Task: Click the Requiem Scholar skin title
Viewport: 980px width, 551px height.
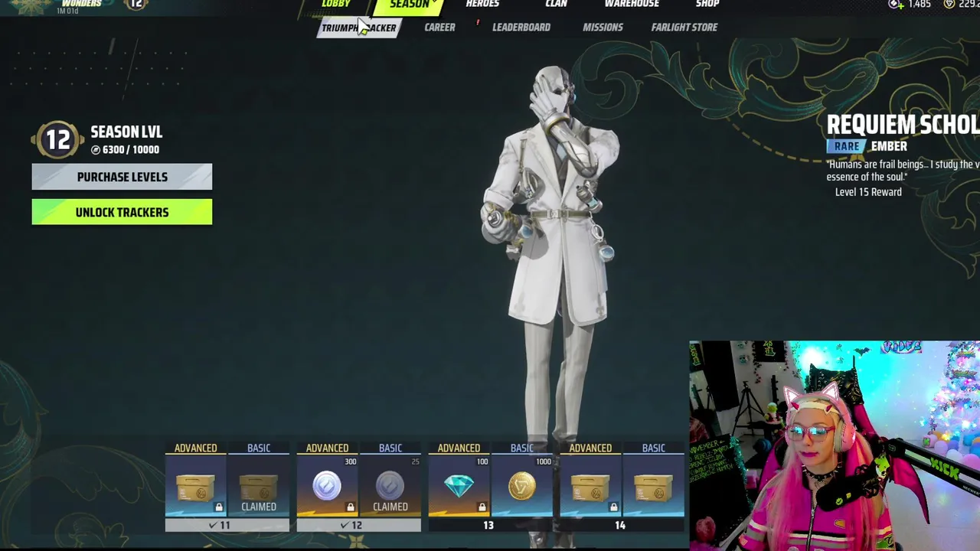Action: [x=903, y=125]
